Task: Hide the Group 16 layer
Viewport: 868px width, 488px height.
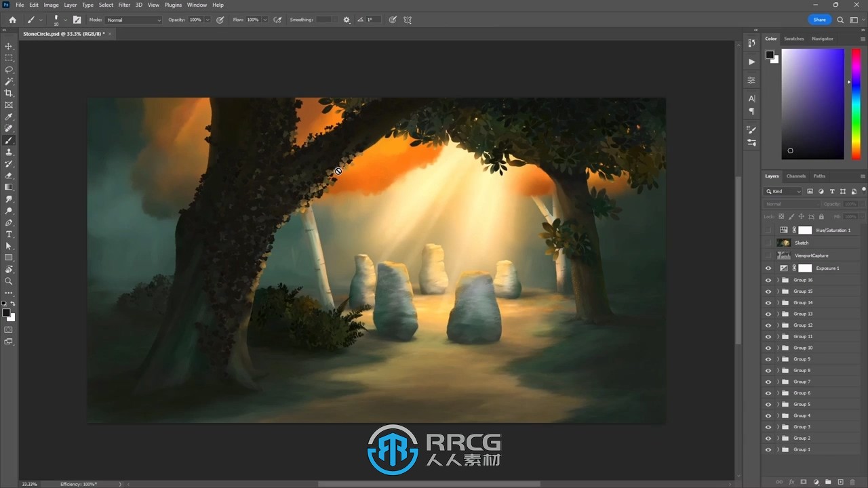Action: (768, 280)
